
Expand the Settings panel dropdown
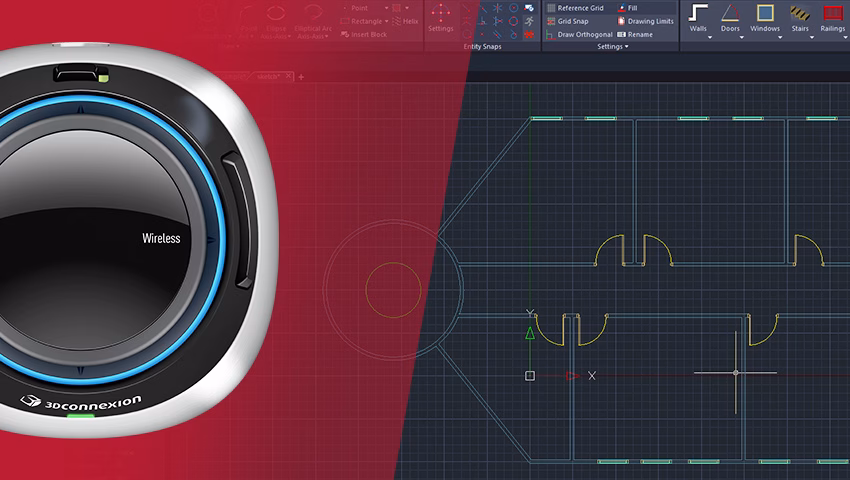[612, 46]
